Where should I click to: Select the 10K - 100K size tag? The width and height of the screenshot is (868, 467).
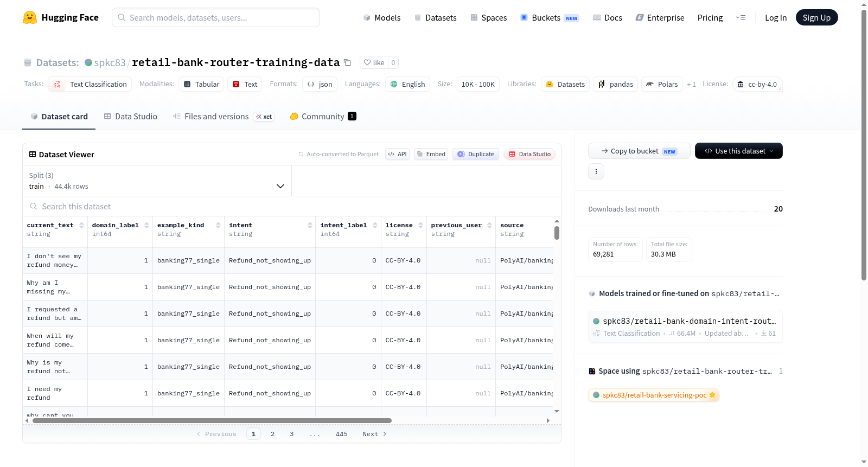tap(478, 84)
